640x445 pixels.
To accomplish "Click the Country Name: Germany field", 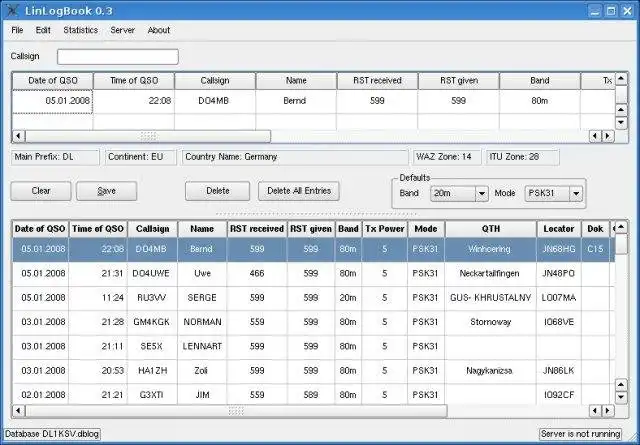I will [295, 157].
